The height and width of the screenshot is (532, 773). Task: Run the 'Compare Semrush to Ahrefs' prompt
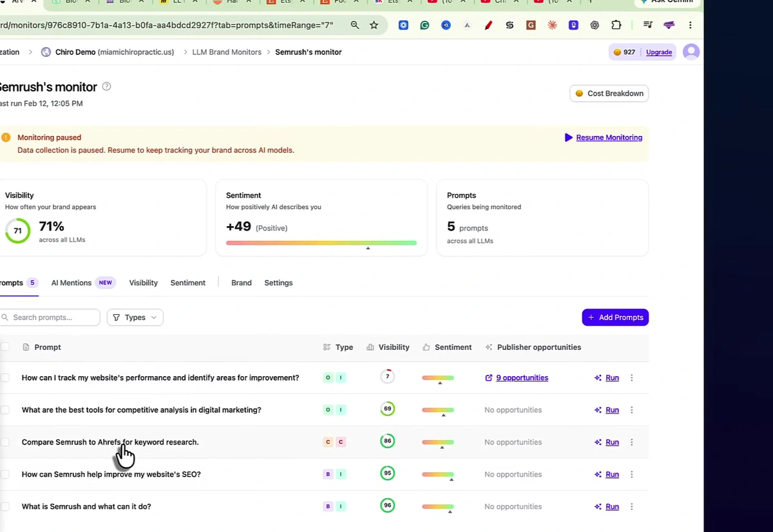(x=607, y=442)
